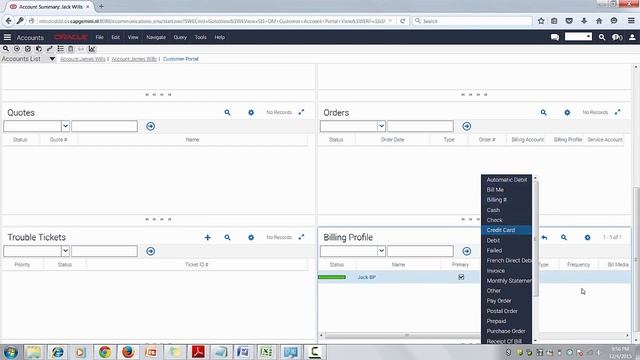The height and width of the screenshot is (360, 640).
Task: Open the chat messages icon in header
Action: click(x=555, y=37)
